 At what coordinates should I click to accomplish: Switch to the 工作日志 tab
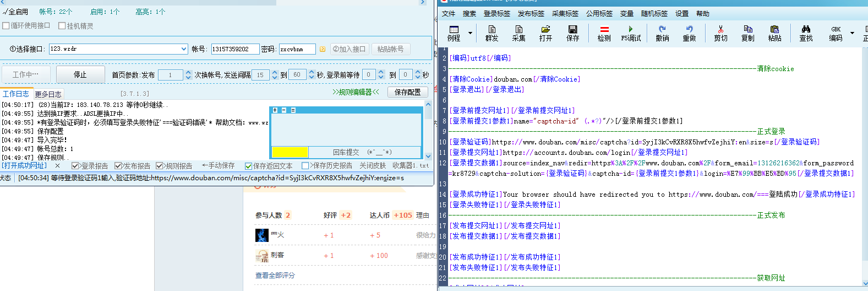coord(16,94)
